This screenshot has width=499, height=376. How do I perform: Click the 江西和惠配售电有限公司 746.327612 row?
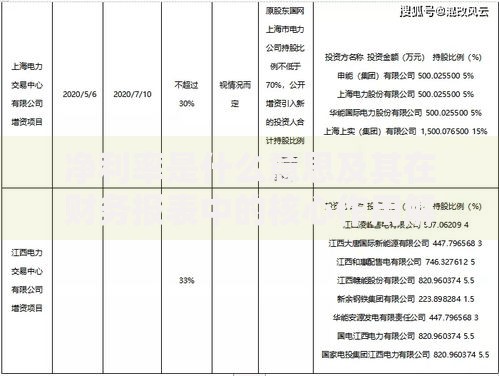(406, 262)
